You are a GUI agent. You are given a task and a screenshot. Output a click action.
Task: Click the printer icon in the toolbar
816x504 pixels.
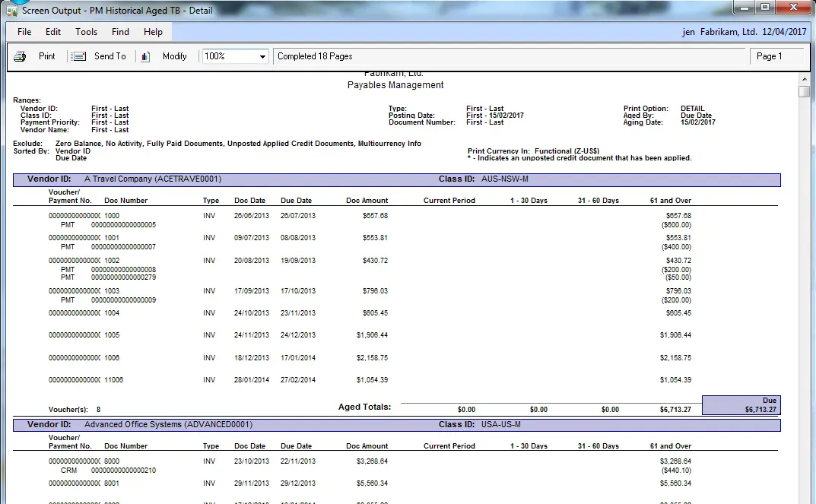coord(20,56)
